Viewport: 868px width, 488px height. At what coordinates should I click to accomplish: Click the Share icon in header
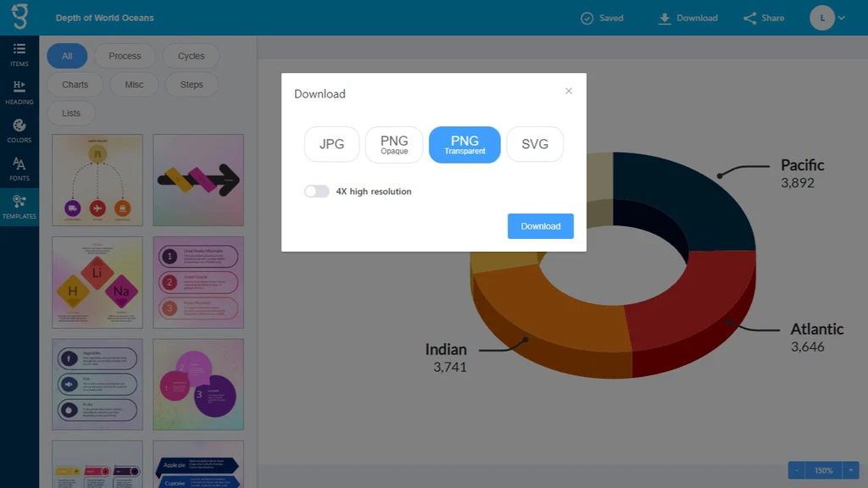tap(749, 18)
